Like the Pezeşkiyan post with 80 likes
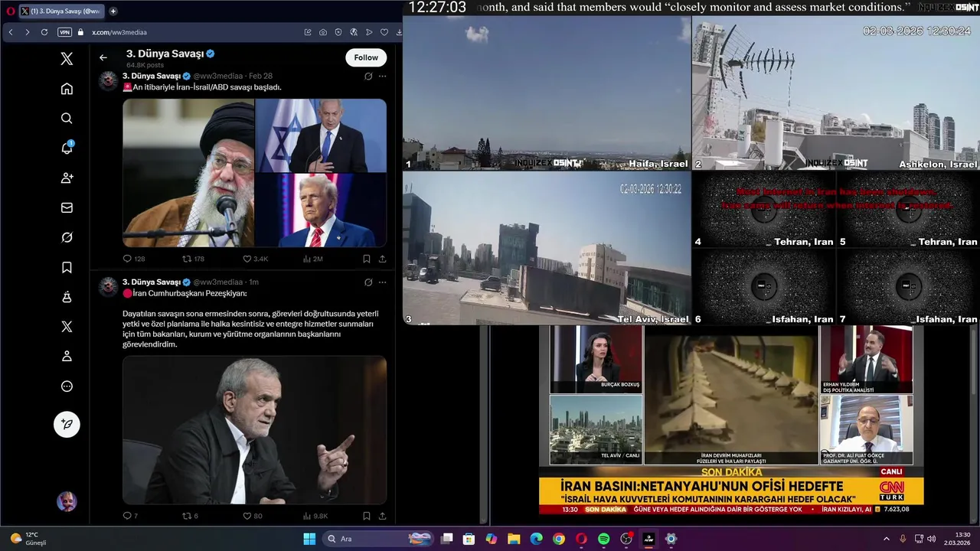The height and width of the screenshot is (551, 980). (253, 516)
